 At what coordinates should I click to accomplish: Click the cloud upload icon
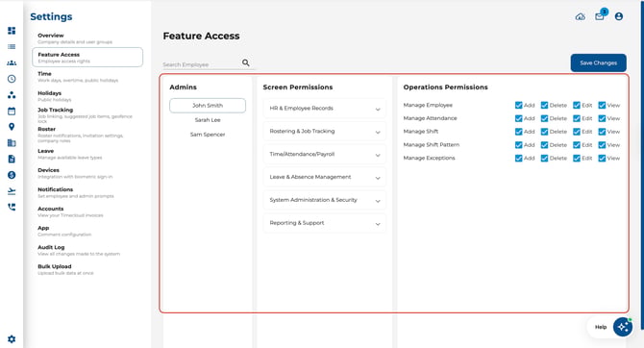(580, 17)
